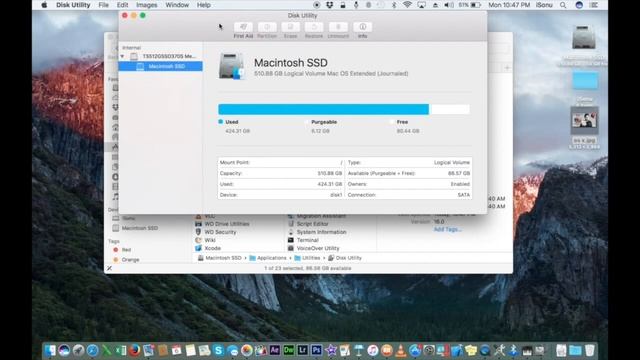Viewport: 640px width, 360px height.
Task: Click the Partition toolbar icon
Action: (267, 27)
